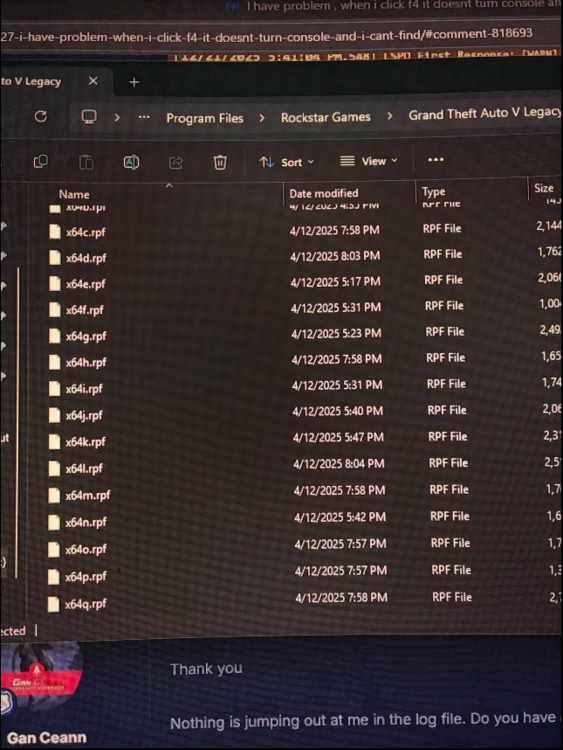Viewport: 563px width, 750px height.
Task: Click the Rename icon in the toolbar
Action: 131,163
